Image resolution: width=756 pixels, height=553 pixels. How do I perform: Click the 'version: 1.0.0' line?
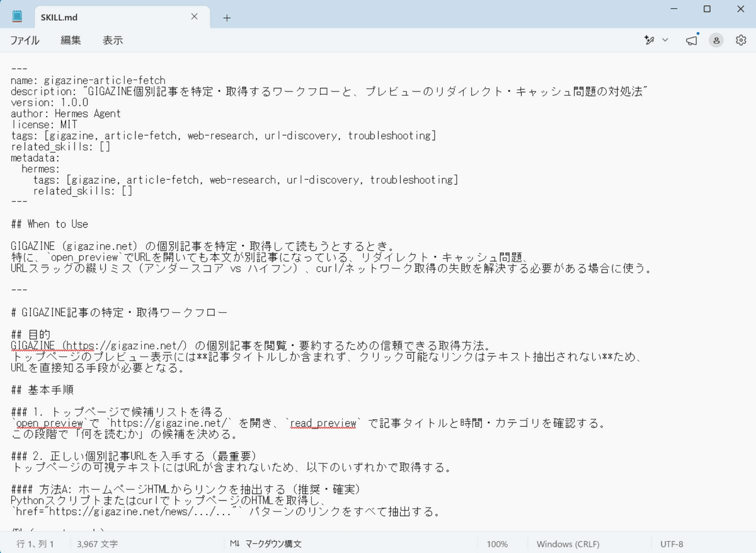pyautogui.click(x=49, y=102)
